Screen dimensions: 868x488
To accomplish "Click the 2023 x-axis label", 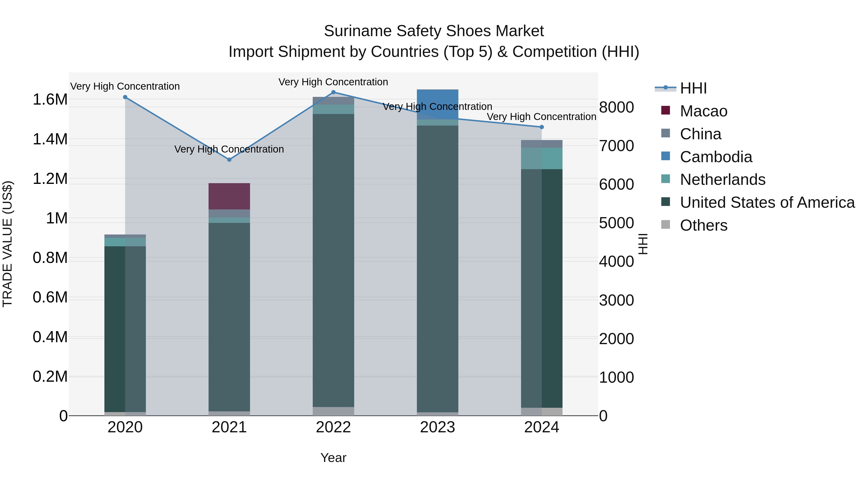I will pyautogui.click(x=437, y=427).
